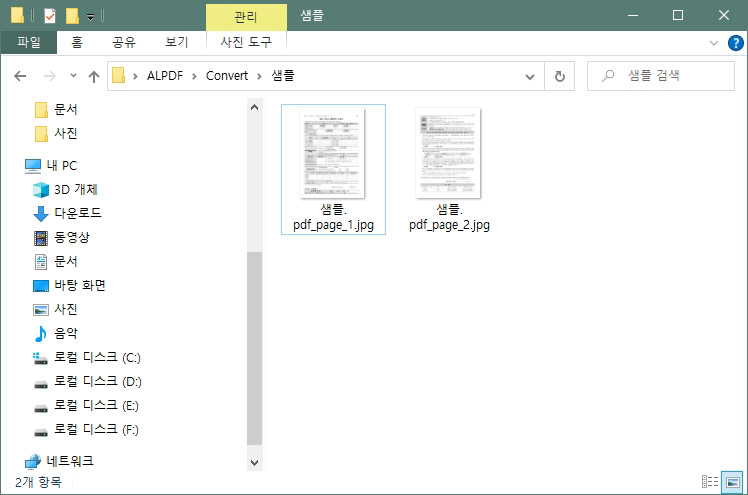Switch to details view icon
The height and width of the screenshot is (495, 748).
pos(710,482)
